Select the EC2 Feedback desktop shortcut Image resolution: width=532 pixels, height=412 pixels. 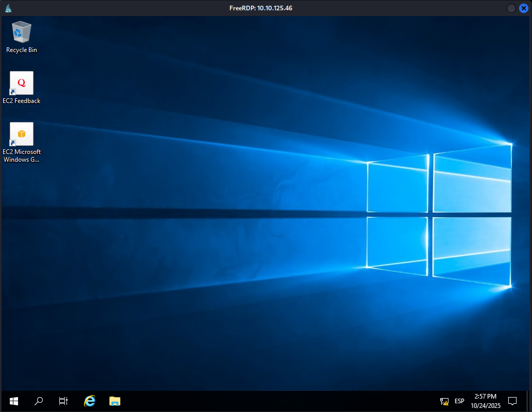21,88
